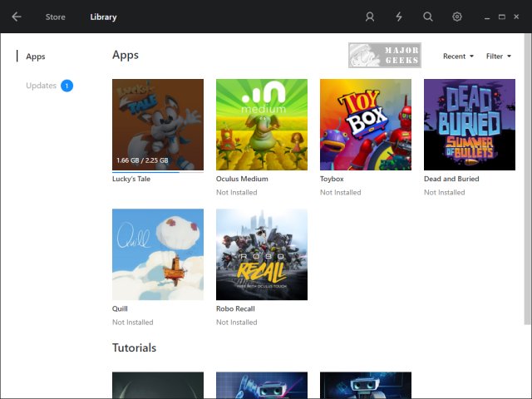Open the third tutorial thumbnail with robot
532x399 pixels.
366,385
